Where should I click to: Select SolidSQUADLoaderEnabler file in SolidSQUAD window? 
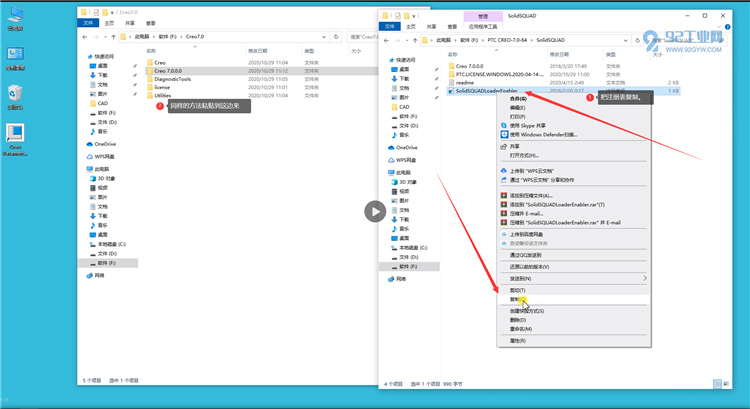[x=486, y=90]
